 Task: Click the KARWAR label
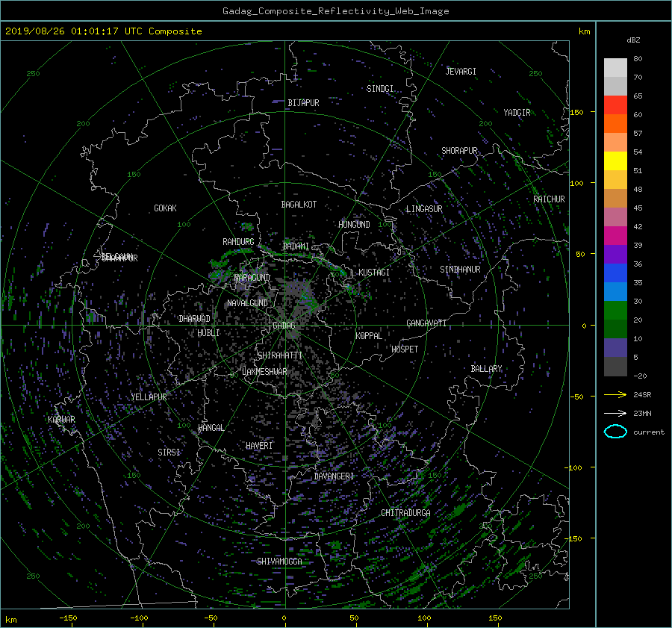[x=61, y=420]
